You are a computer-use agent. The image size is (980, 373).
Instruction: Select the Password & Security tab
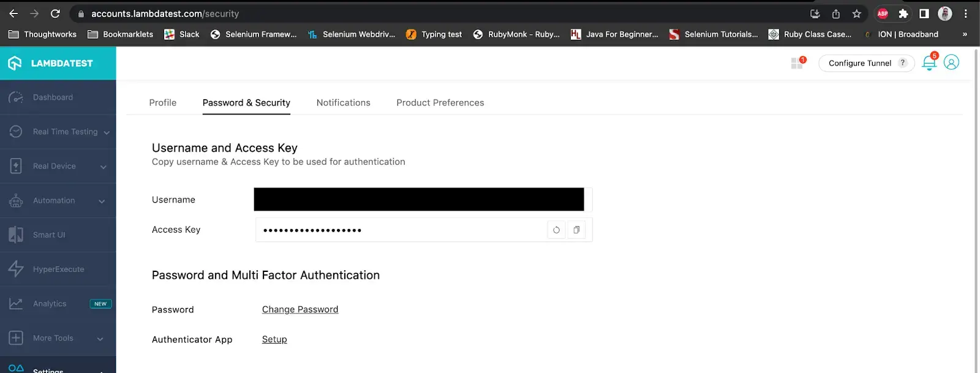click(246, 103)
